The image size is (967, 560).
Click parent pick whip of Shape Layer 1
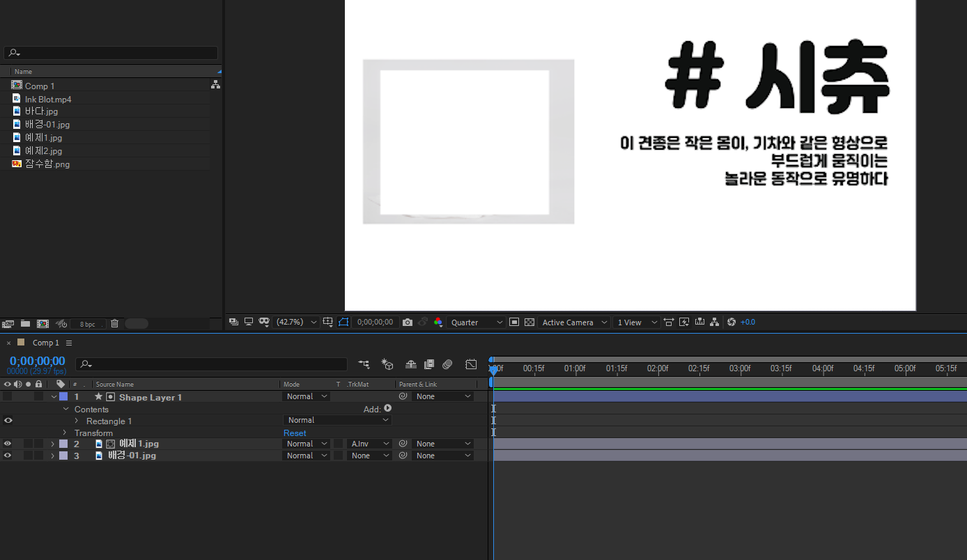point(403,396)
